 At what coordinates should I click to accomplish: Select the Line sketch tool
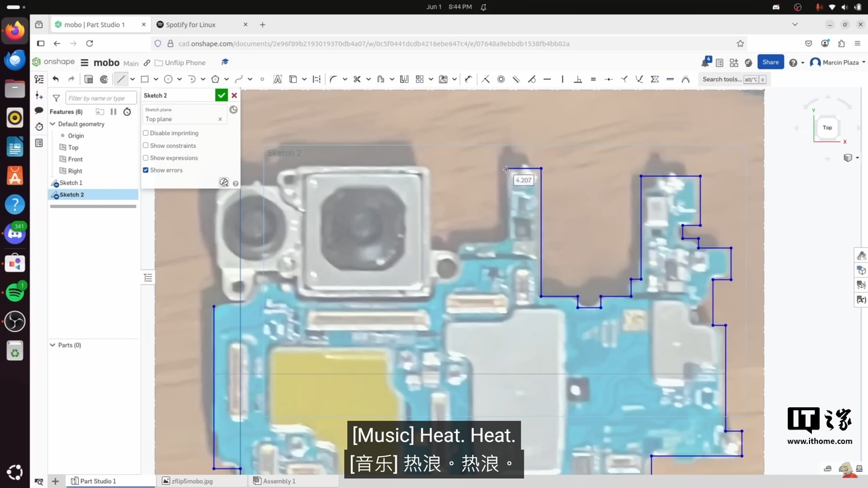(121, 79)
